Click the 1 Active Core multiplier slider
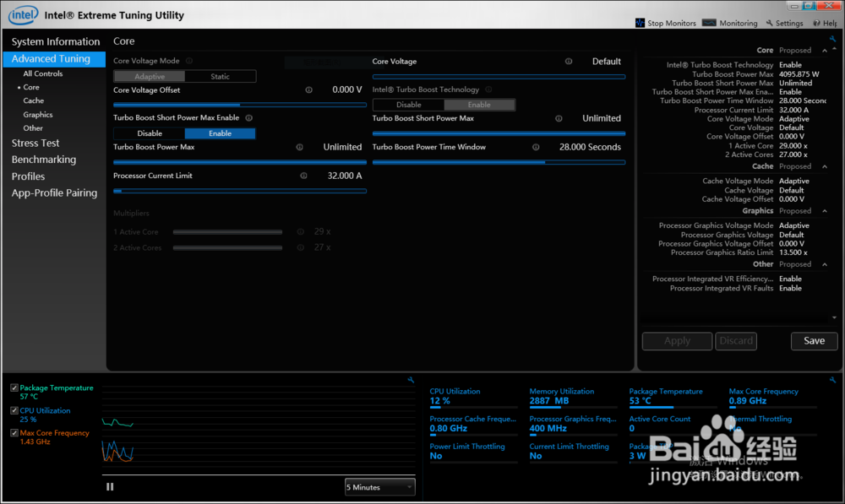 click(x=227, y=232)
